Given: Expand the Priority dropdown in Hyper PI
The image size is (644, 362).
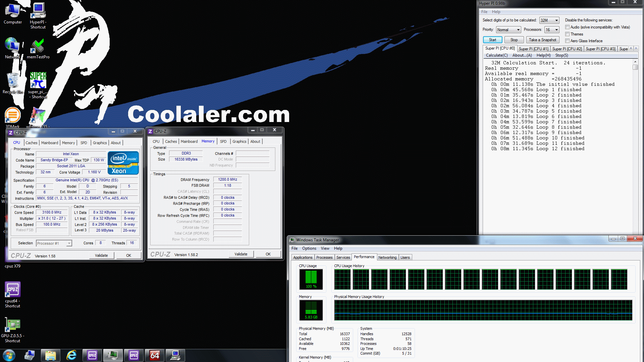Looking at the screenshot, I should coord(517,29).
